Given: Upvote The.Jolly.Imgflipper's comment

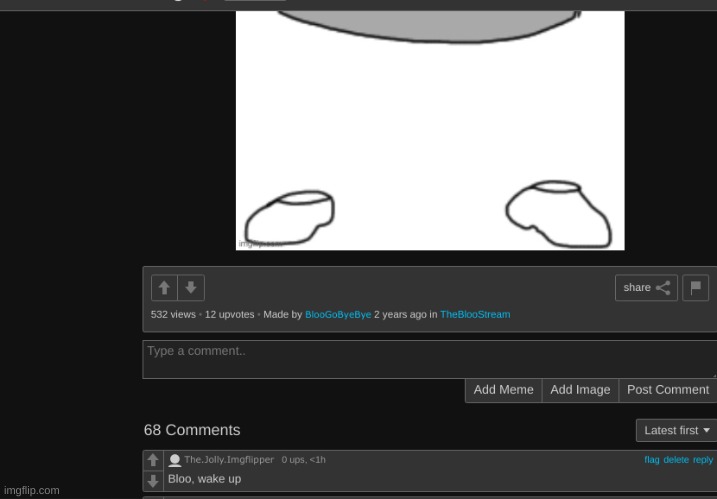Looking at the screenshot, I should tap(153, 460).
